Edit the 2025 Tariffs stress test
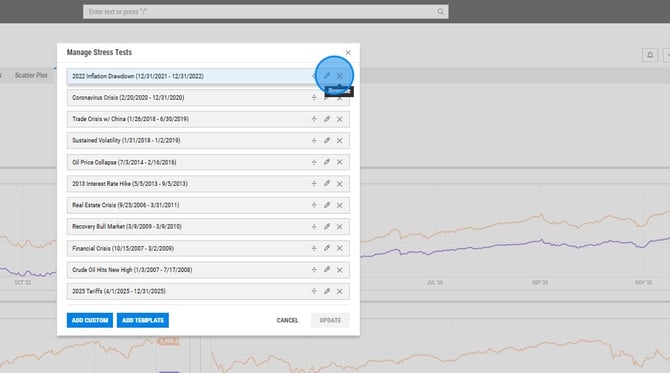 [327, 291]
